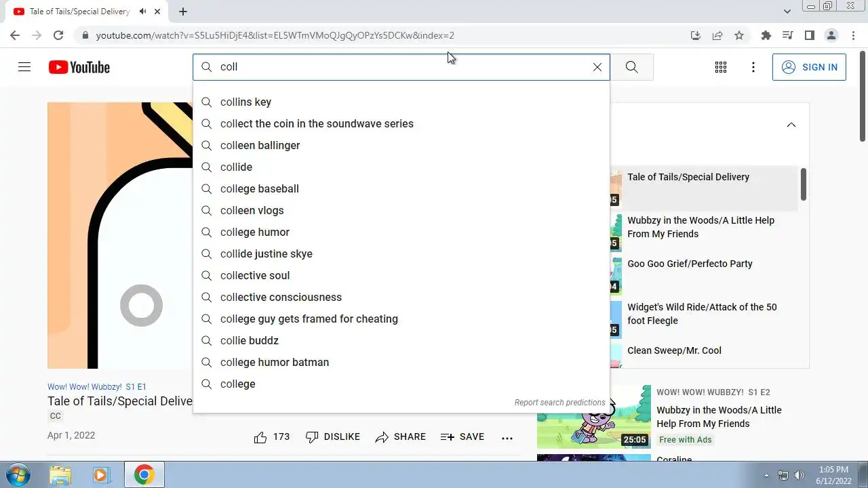868x488 pixels.
Task: Select suggestion 'colleen vlogs'
Action: coord(401,210)
